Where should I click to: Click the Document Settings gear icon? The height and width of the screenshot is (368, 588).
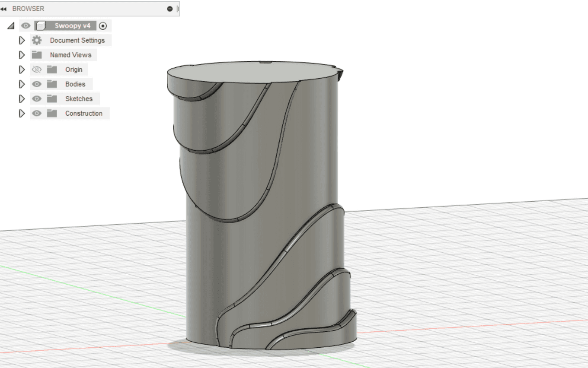pos(37,40)
